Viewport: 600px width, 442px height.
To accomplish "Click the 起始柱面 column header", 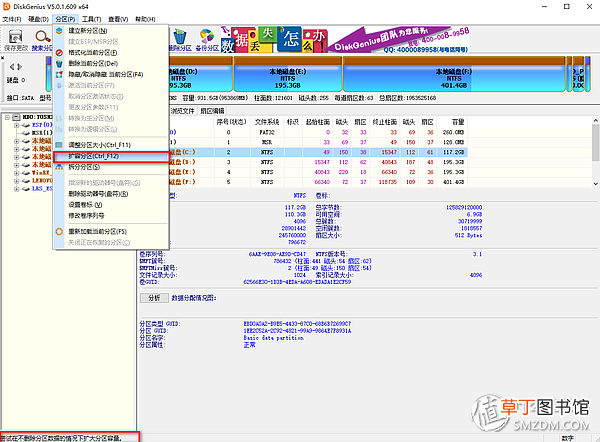I will click(x=317, y=122).
